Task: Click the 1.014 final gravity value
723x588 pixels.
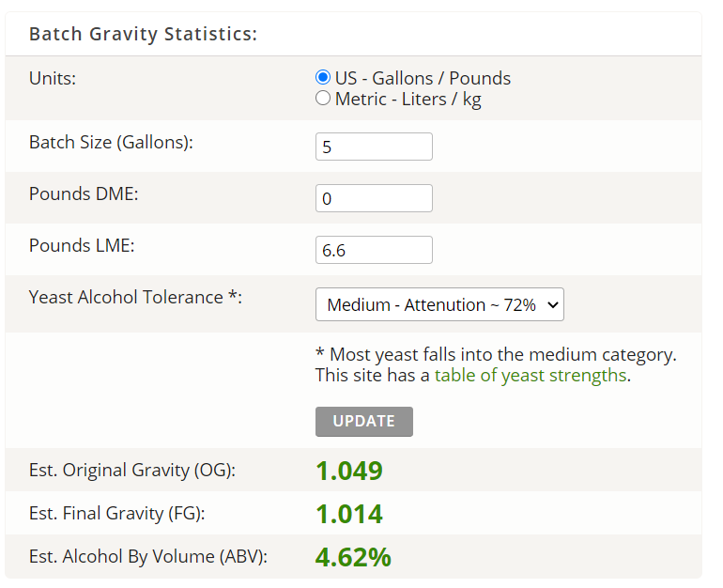Action: pyautogui.click(x=348, y=514)
